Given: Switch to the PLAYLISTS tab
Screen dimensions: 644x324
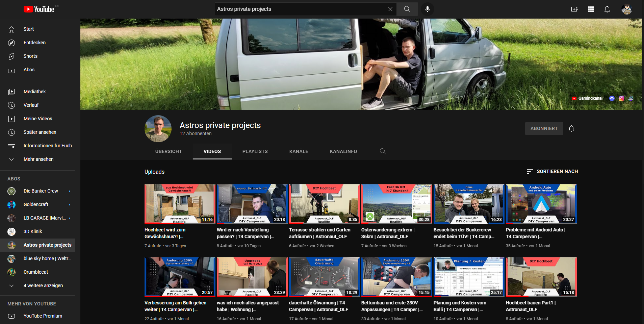Looking at the screenshot, I should tap(255, 151).
